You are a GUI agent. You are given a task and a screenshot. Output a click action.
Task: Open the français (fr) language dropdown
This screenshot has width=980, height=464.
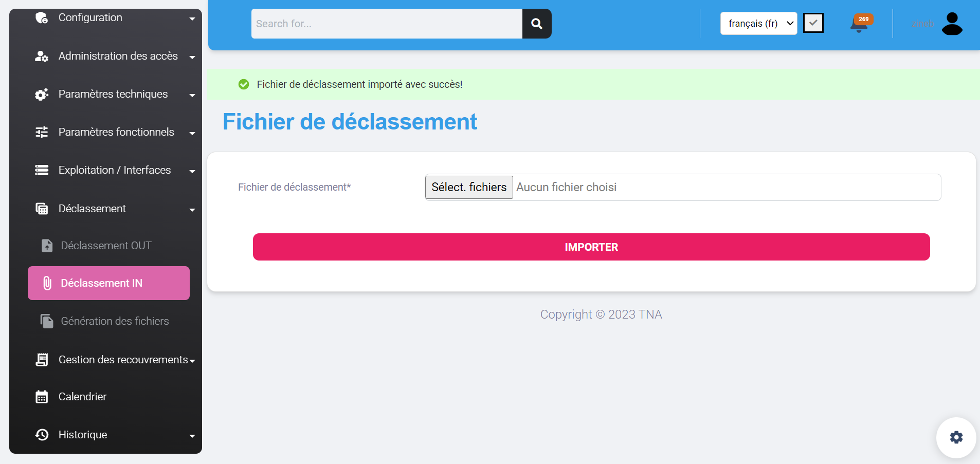click(758, 24)
